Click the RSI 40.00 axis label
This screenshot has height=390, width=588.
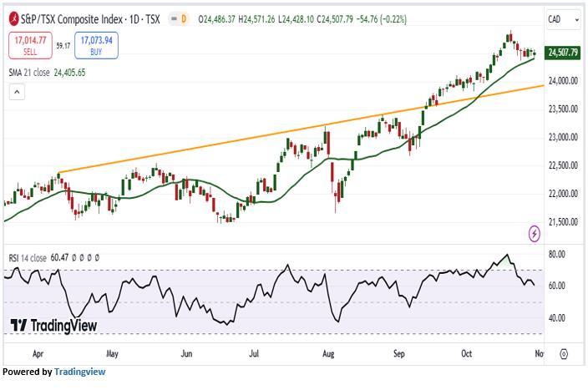click(557, 318)
